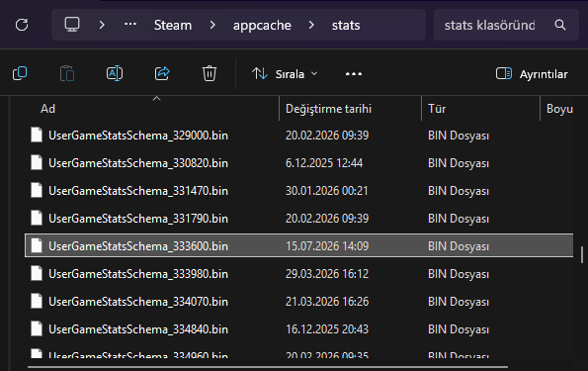Click file icon of UserGameStatsSchema_334070.bin

[37, 301]
